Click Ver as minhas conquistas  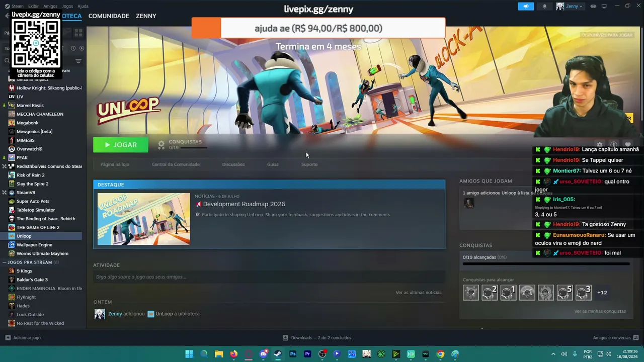point(600,311)
